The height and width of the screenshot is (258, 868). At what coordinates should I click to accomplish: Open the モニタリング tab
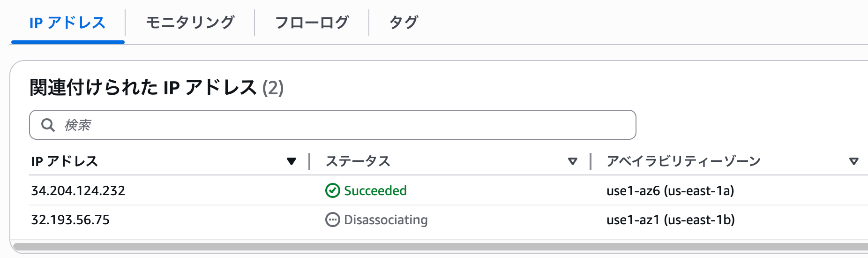tap(190, 23)
